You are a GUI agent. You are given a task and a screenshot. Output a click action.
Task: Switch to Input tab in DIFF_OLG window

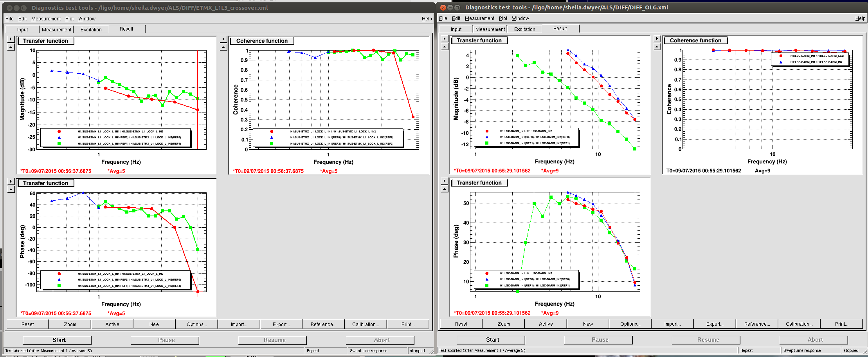(x=456, y=29)
